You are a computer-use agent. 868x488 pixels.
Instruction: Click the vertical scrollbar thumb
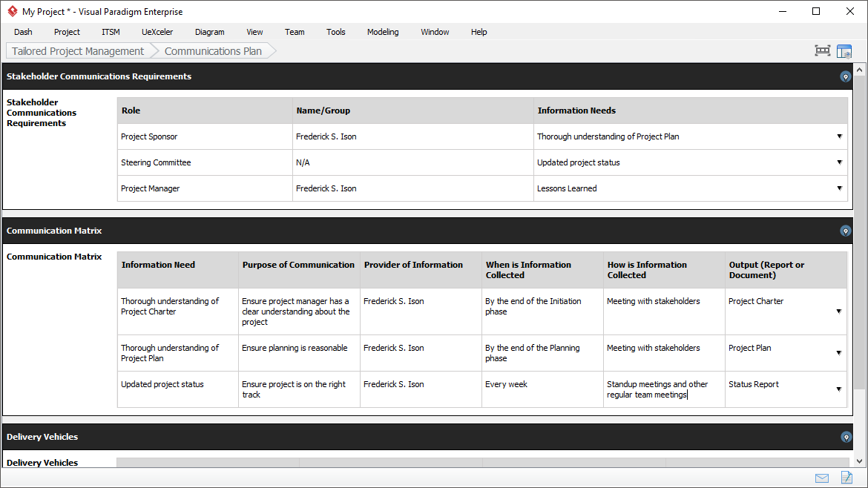(x=859, y=232)
